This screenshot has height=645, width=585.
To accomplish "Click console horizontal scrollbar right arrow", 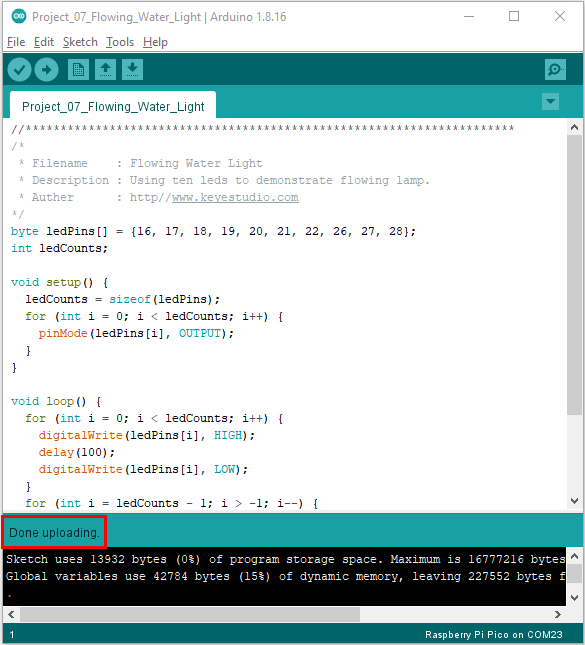I will click(557, 615).
